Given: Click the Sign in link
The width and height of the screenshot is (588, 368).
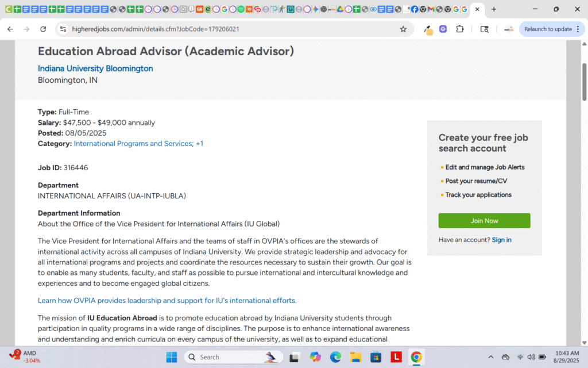Looking at the screenshot, I should 501,240.
